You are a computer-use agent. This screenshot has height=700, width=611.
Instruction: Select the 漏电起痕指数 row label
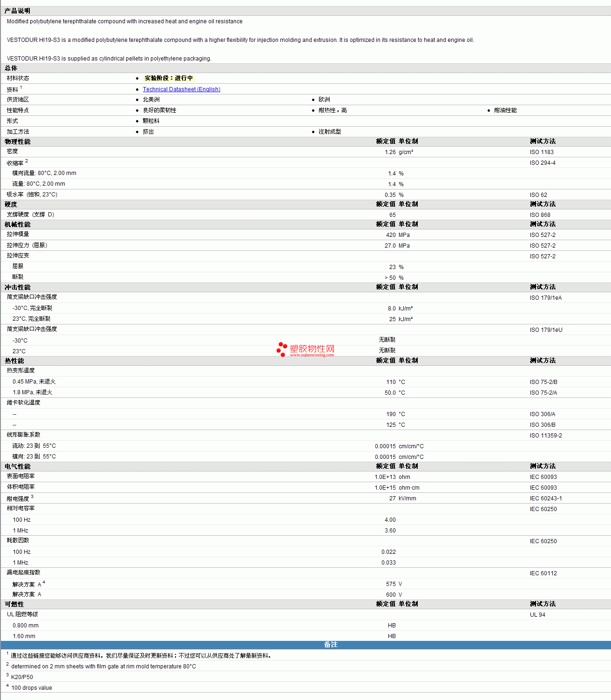[23, 572]
